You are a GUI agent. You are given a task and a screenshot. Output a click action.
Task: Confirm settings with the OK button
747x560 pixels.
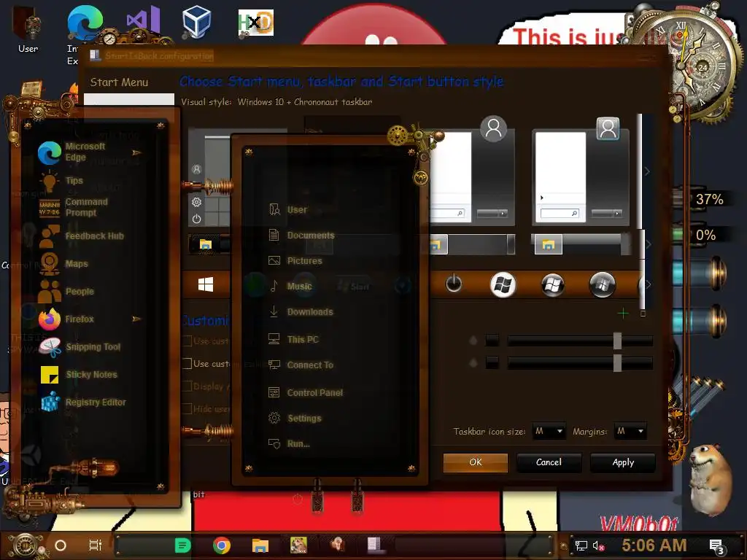click(x=475, y=462)
